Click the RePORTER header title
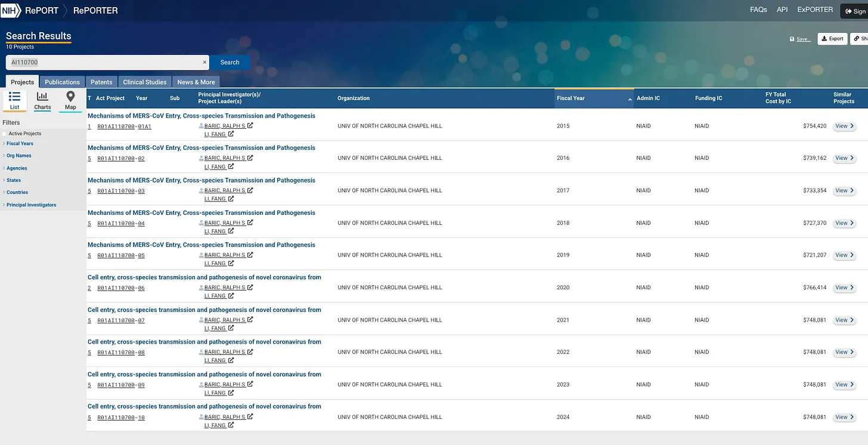 point(95,10)
